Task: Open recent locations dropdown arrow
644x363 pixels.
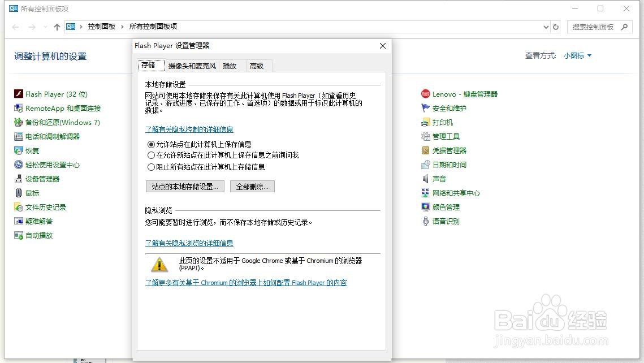Action: (45, 27)
